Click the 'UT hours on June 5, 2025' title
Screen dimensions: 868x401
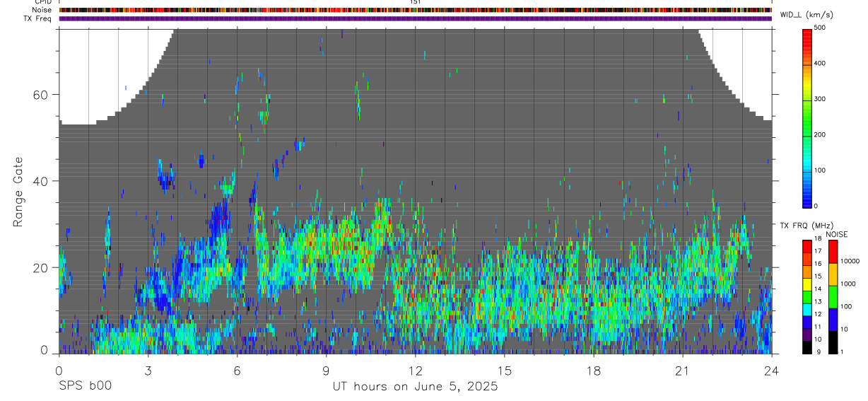click(415, 387)
